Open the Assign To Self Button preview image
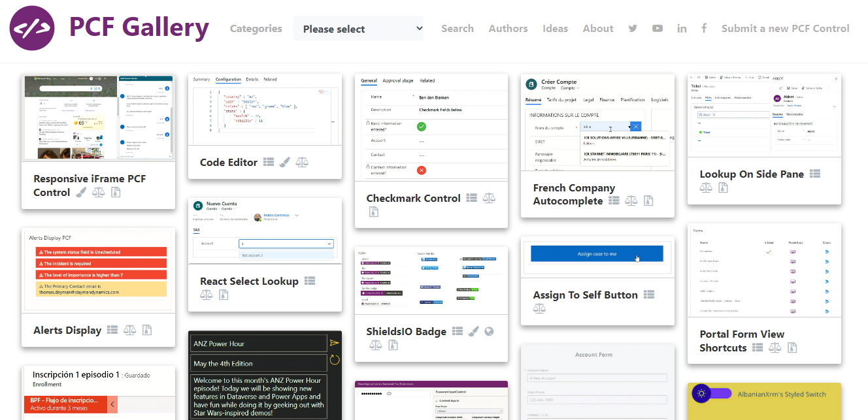 pos(597,255)
